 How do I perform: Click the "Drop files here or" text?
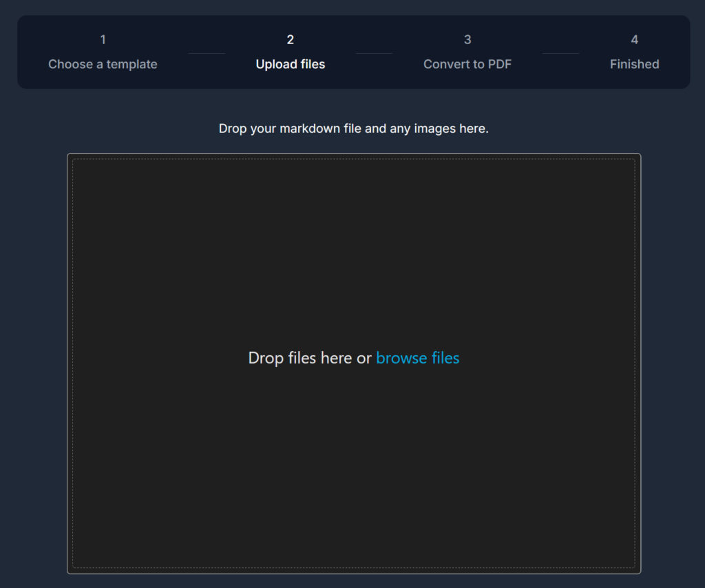tap(310, 358)
